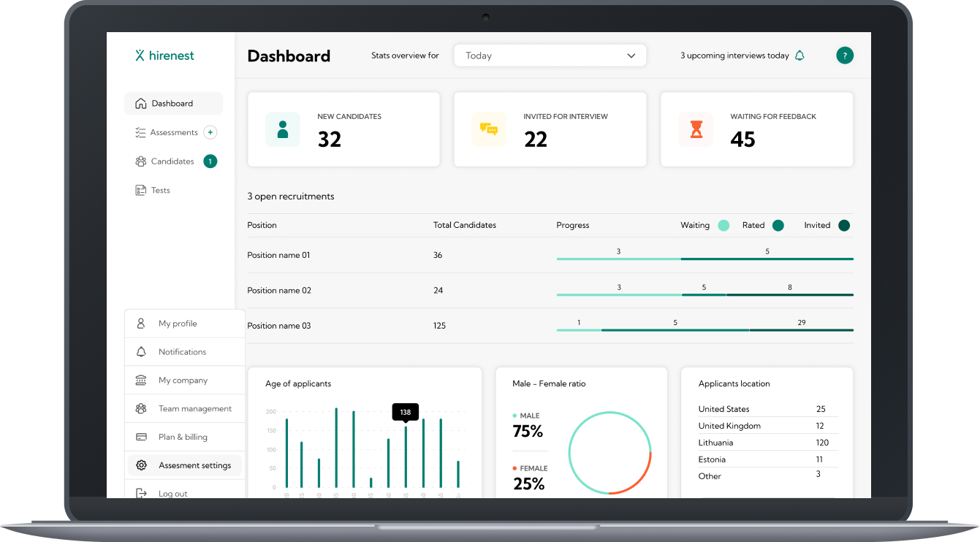This screenshot has height=542, width=980.
Task: Add a new assessment with plus icon
Action: tap(210, 132)
